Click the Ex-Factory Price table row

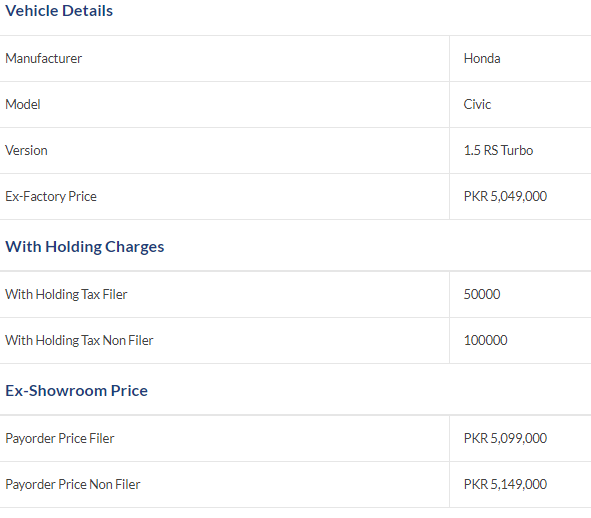[296, 196]
